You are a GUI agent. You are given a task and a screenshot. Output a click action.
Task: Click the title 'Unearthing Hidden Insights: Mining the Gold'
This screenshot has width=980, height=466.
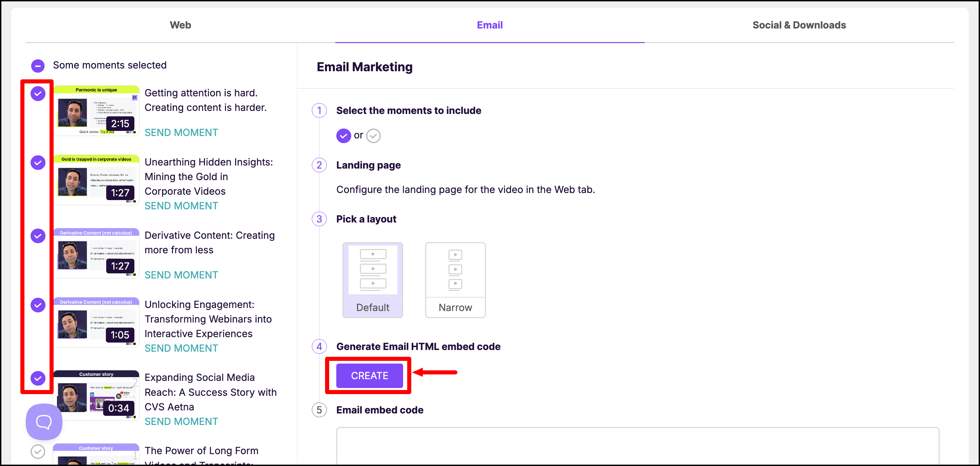pyautogui.click(x=208, y=177)
